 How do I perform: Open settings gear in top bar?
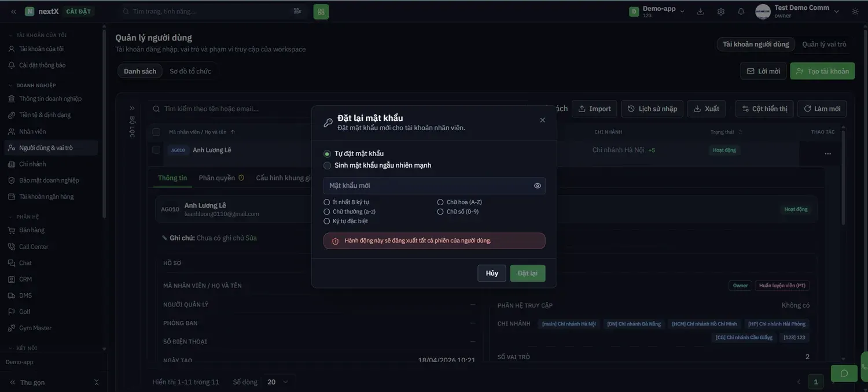(721, 12)
